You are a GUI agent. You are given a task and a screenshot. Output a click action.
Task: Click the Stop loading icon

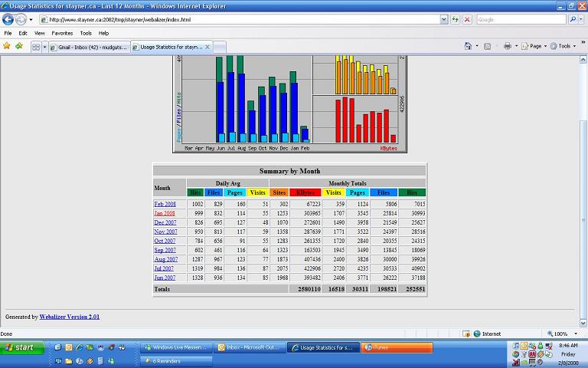(x=467, y=19)
